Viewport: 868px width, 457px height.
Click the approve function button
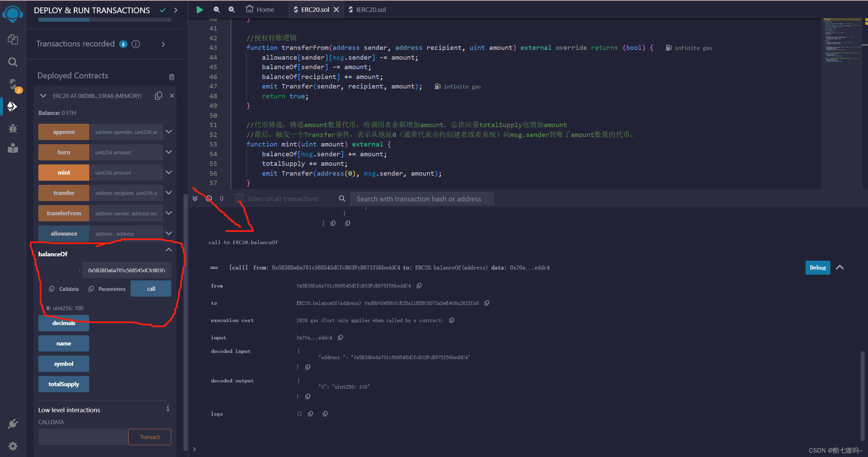64,132
